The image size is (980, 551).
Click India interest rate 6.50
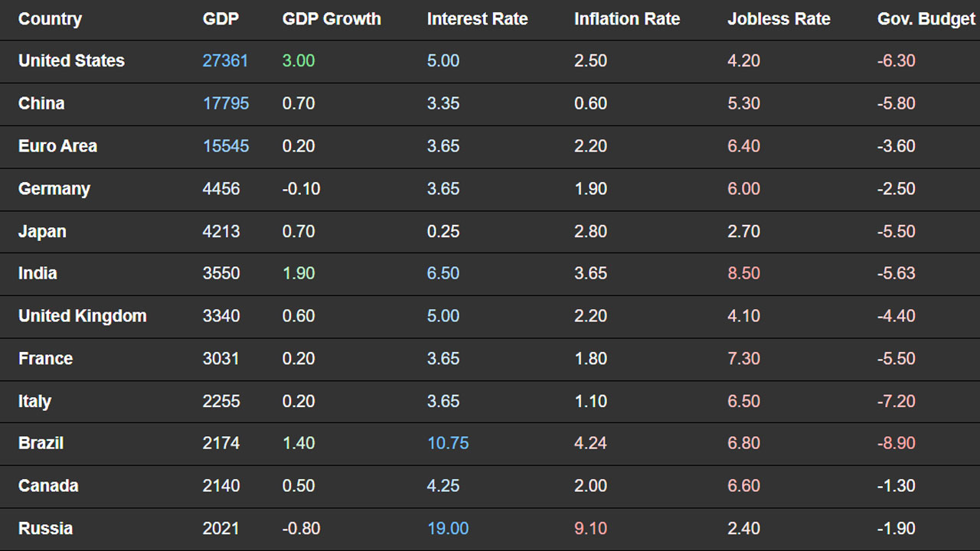coord(443,273)
